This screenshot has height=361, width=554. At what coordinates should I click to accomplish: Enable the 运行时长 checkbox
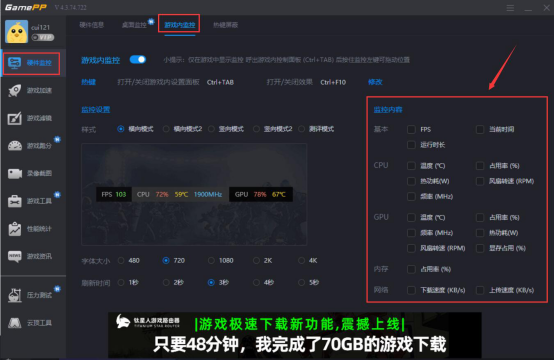[411, 145]
